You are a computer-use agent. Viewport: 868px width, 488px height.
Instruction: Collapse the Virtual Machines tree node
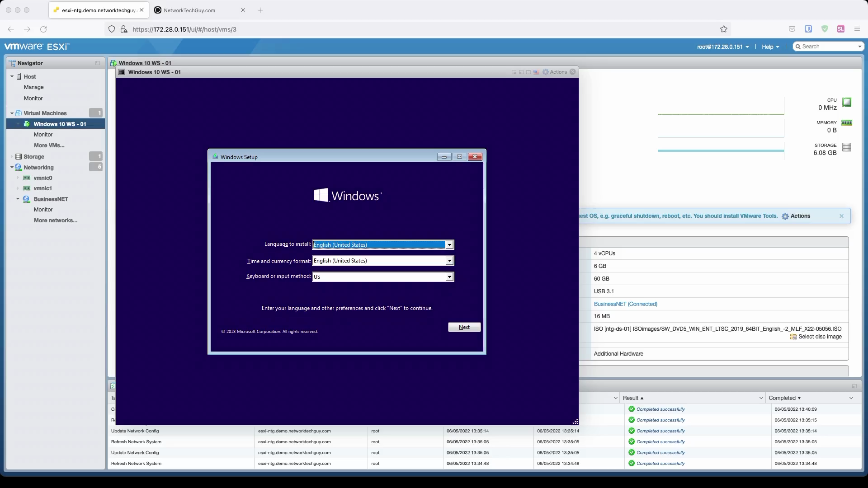pyautogui.click(x=12, y=113)
